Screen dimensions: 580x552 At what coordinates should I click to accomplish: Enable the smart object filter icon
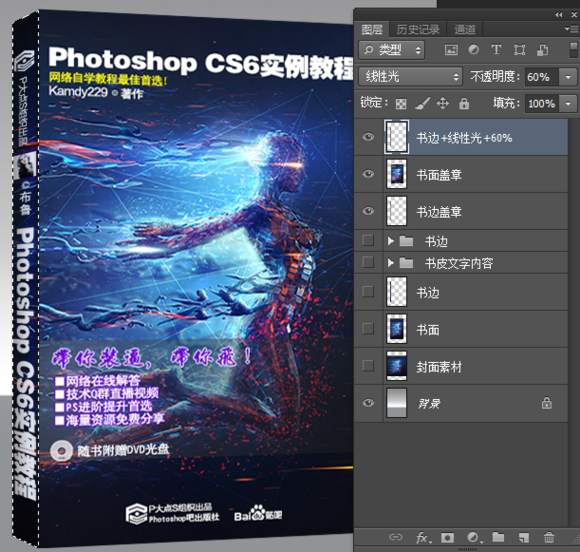click(x=542, y=50)
